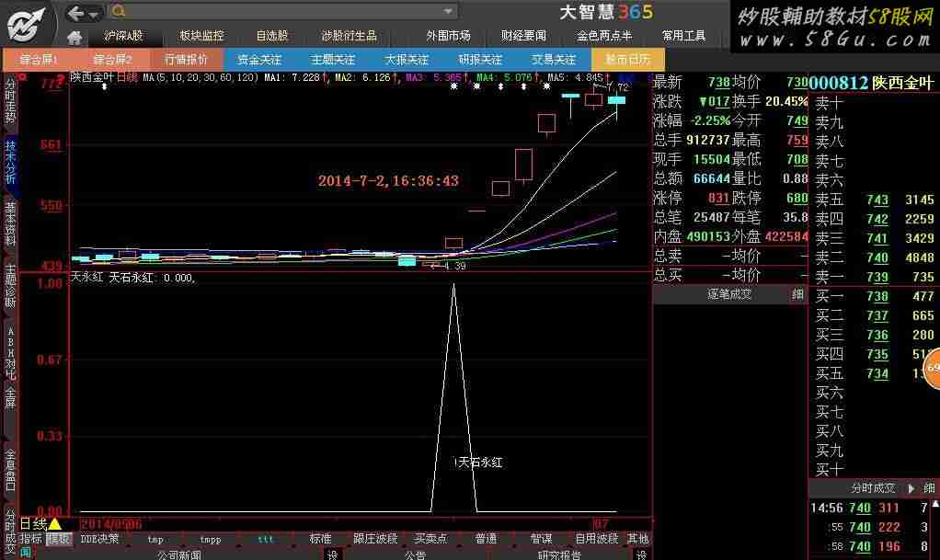Image resolution: width=940 pixels, height=560 pixels.
Task: Select 全景盘口 in the left sidebar
Action: [10, 470]
